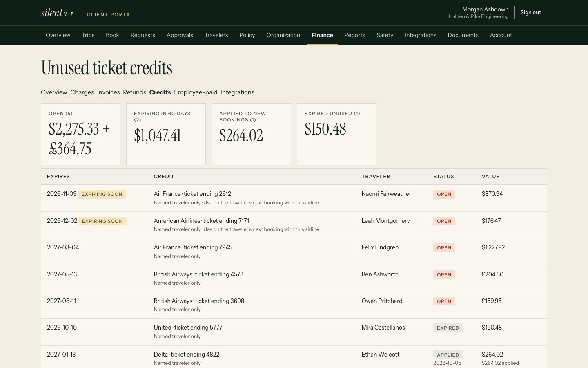Open the Approvals tab
The width and height of the screenshot is (588, 368).
[180, 35]
